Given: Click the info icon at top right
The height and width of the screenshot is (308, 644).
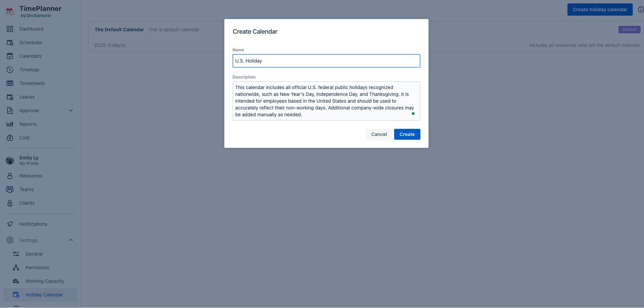Looking at the screenshot, I should point(640,10).
